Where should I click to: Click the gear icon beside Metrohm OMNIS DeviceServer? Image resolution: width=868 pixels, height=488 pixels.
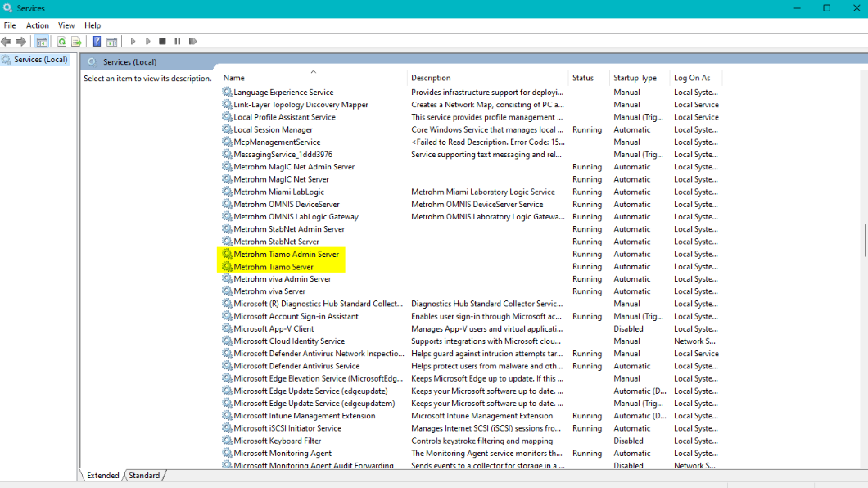click(x=227, y=204)
